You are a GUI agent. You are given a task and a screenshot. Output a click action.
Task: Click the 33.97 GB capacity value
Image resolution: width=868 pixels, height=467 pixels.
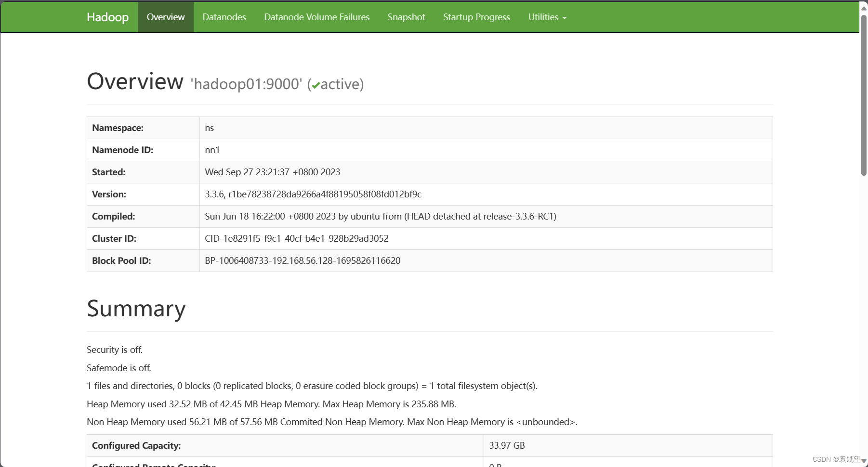coord(507,446)
